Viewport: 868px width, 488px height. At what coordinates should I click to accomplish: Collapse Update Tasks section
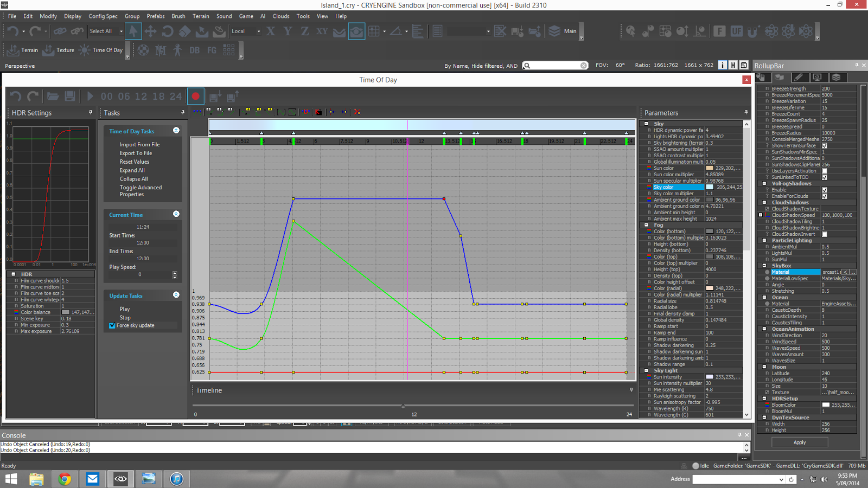click(176, 294)
